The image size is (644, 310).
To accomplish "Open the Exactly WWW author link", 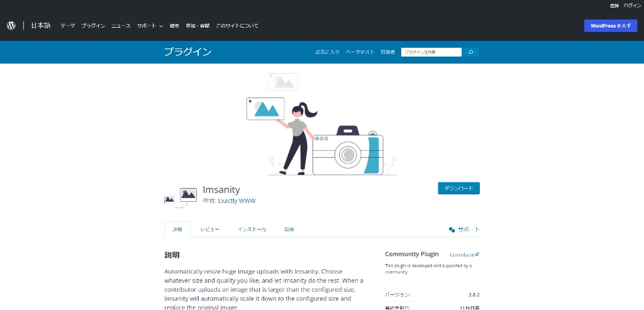I will [x=236, y=201].
